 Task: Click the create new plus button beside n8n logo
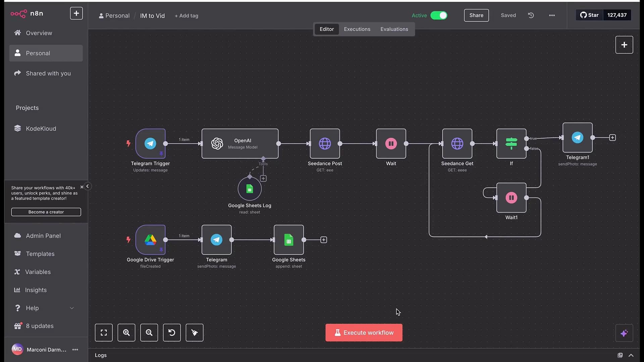pos(76,13)
